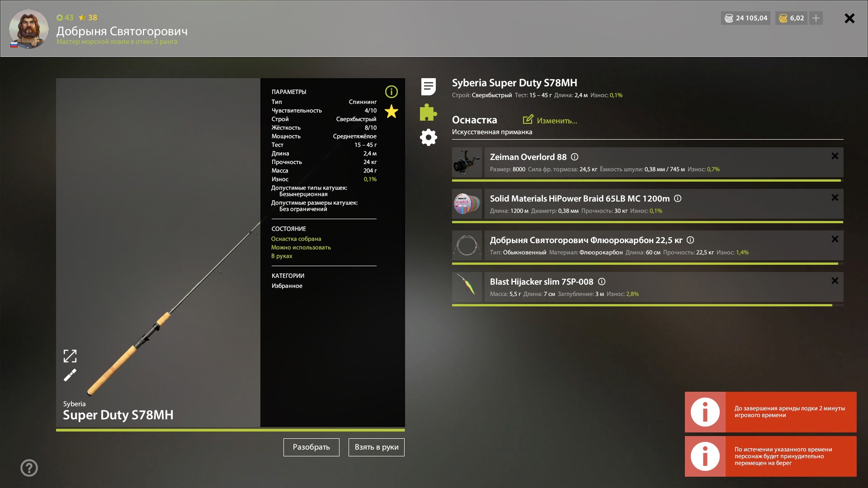Add currency with the plus button

coord(816,18)
